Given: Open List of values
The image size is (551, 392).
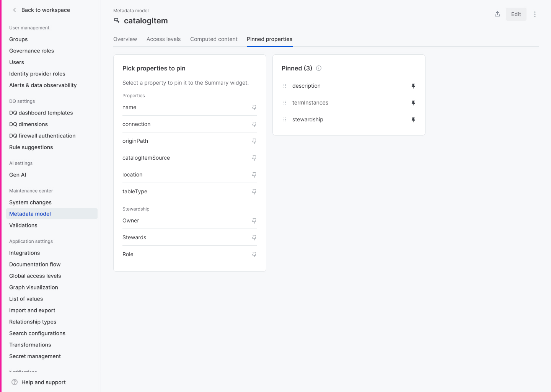Looking at the screenshot, I should [26, 299].
